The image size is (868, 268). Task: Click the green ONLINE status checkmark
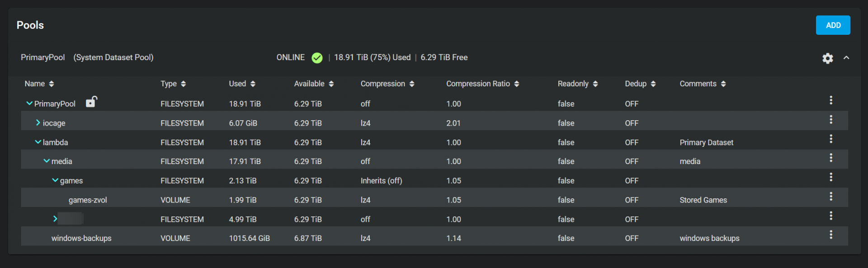click(317, 58)
